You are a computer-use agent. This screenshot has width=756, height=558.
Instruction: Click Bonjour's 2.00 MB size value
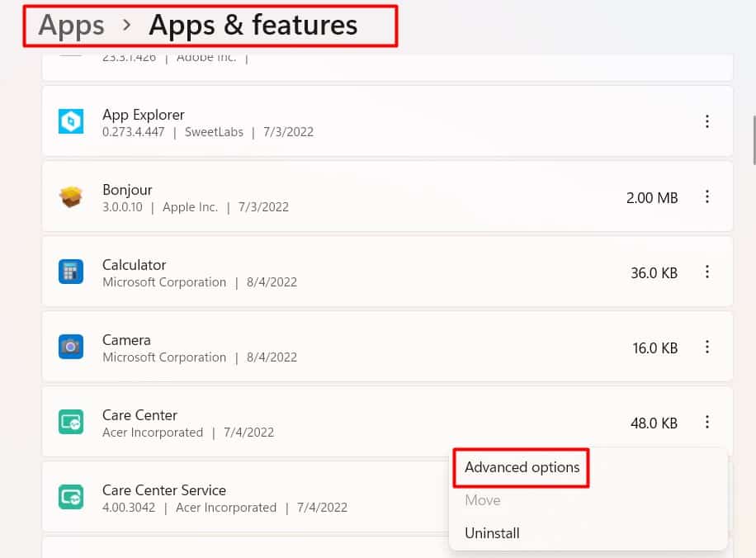click(652, 198)
